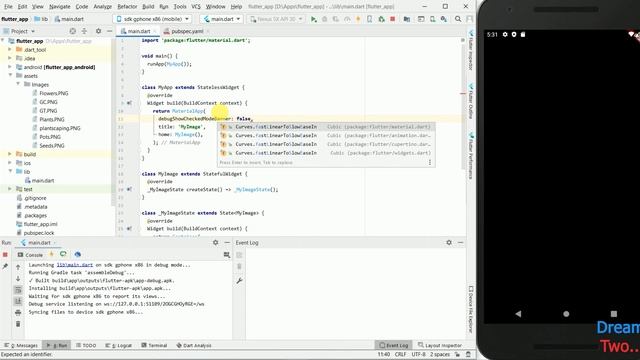
Task: Click the Profile gauge icon in toolbar
Action: [x=347, y=19]
